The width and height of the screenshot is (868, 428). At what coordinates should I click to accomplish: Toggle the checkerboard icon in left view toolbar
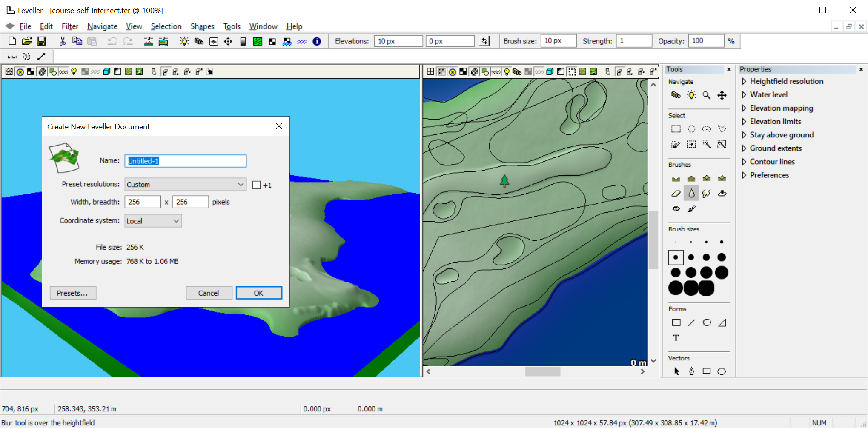31,71
